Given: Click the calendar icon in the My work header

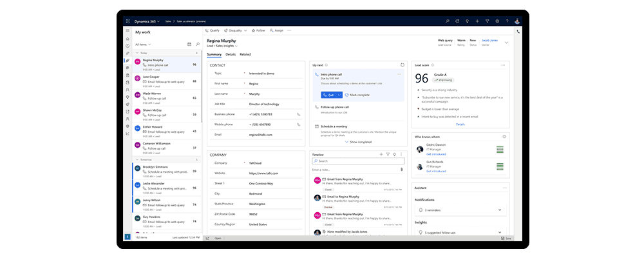Looking at the screenshot, I should pos(189,44).
